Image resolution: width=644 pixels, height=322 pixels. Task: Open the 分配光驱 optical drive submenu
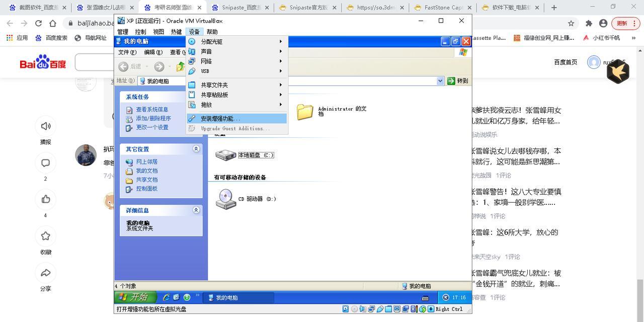[x=236, y=42]
